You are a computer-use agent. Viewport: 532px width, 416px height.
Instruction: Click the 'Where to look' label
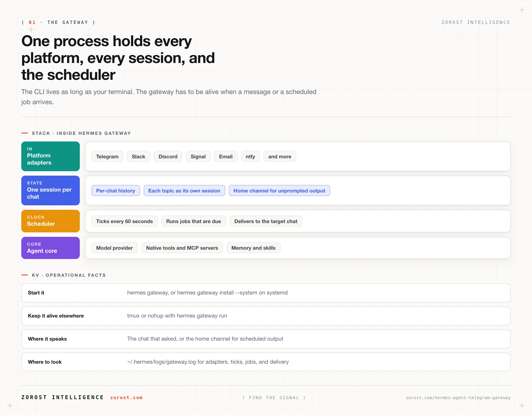[45, 362]
